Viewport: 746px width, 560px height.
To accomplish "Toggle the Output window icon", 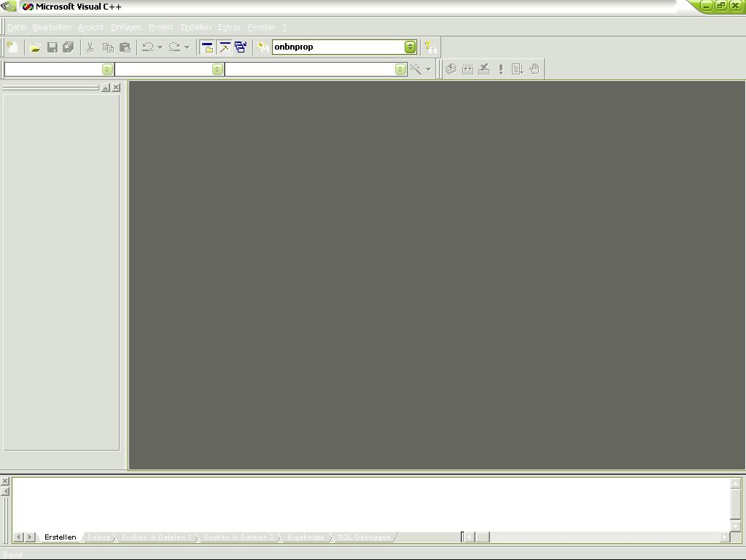I will click(224, 47).
